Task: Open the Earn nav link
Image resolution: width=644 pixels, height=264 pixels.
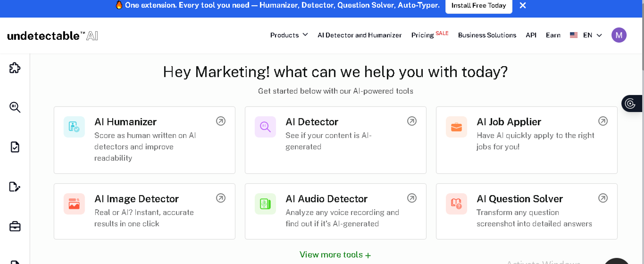Action: click(553, 35)
